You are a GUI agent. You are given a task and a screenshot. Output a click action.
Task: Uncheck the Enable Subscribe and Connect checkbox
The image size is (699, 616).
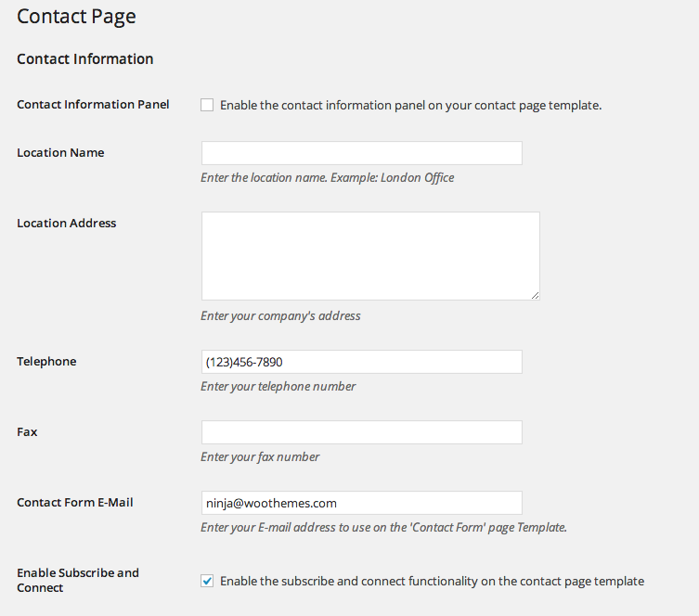coord(207,581)
